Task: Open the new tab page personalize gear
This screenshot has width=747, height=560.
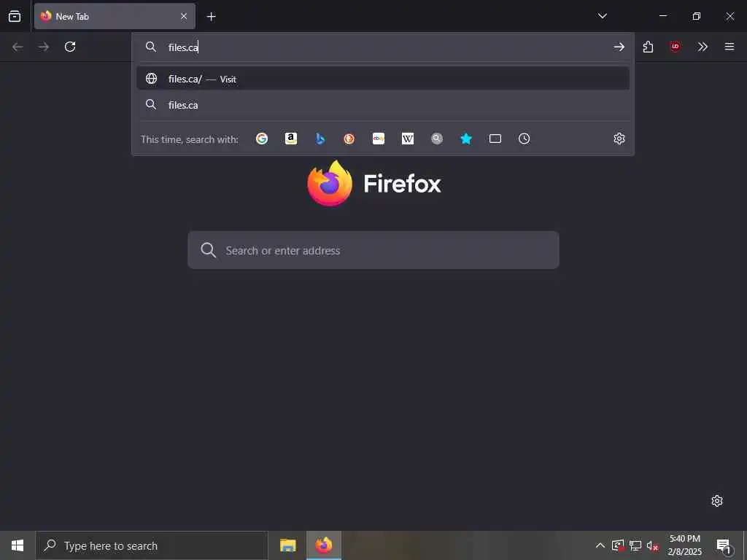Action: coord(717,501)
